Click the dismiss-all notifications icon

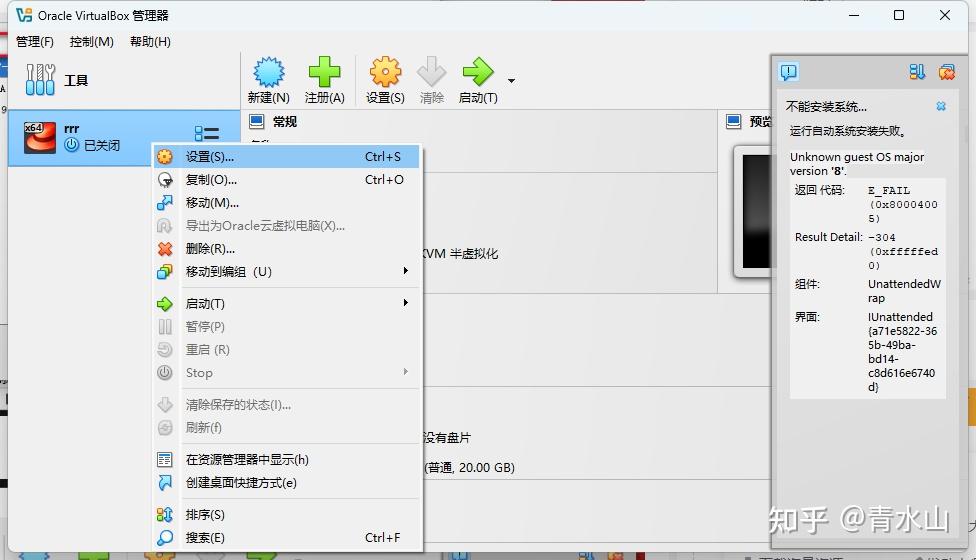947,72
